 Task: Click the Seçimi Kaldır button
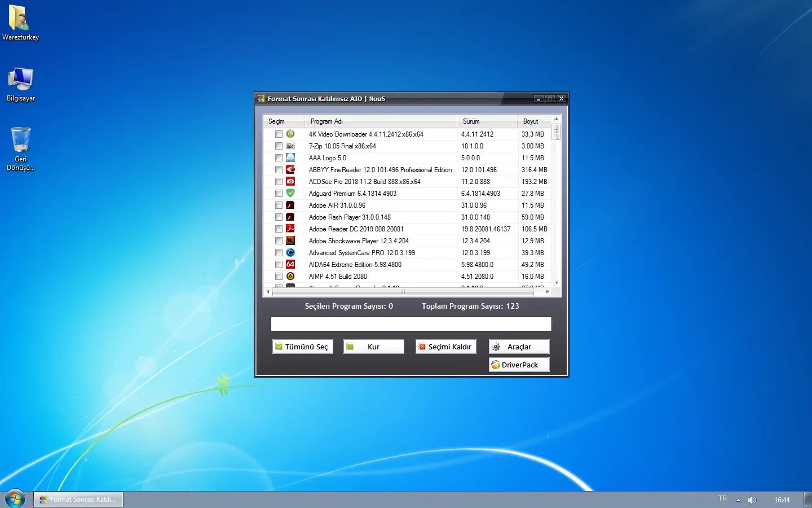[x=446, y=347]
